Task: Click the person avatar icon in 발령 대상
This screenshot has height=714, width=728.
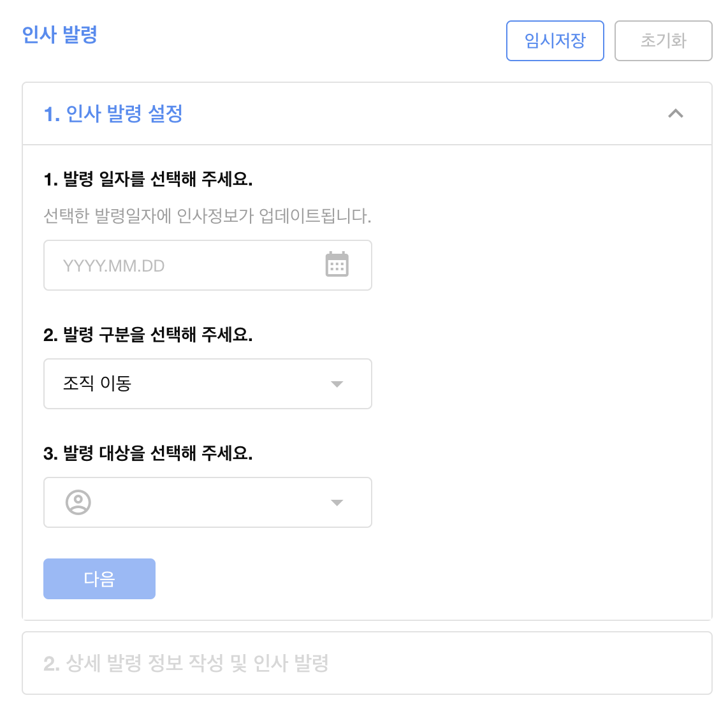Action: (x=78, y=502)
